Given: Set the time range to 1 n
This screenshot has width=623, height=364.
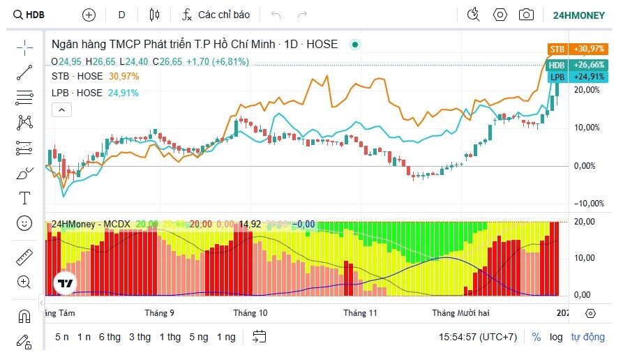Looking at the screenshot, I should [84, 337].
